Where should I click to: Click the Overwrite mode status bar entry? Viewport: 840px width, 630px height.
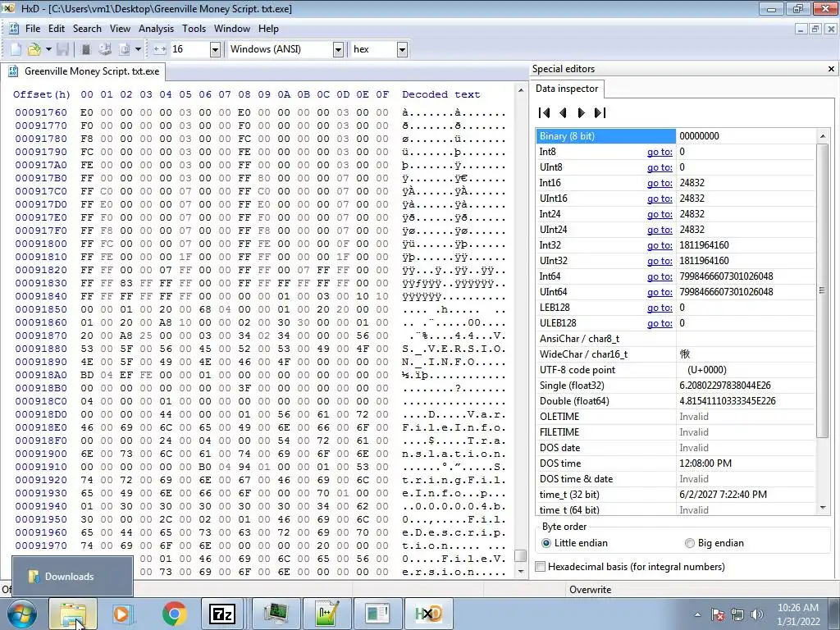[x=590, y=589]
